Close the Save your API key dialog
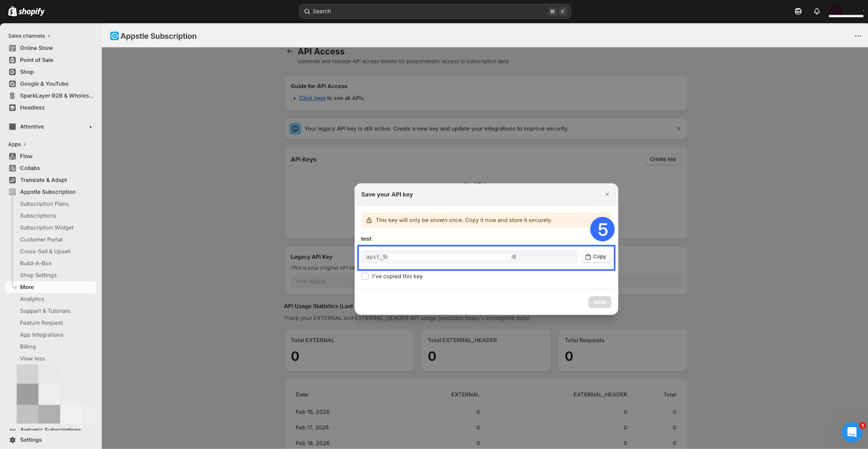868x449 pixels. [x=607, y=195]
